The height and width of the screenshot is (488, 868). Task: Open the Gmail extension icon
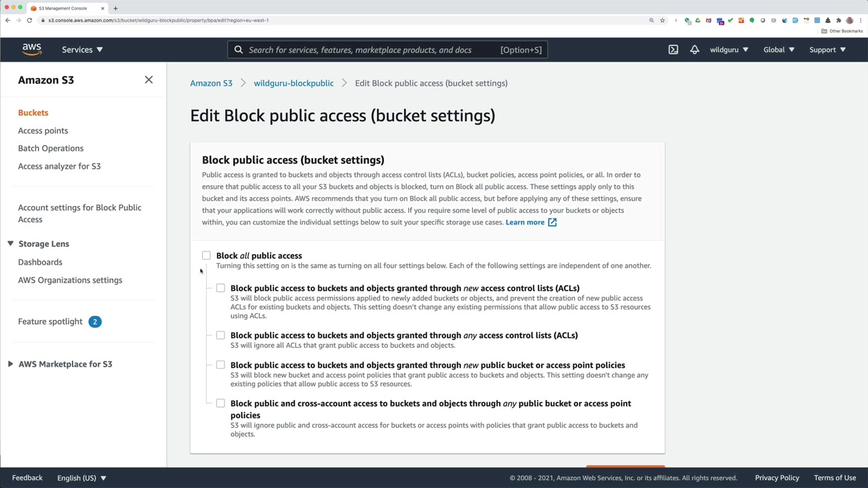coord(709,20)
